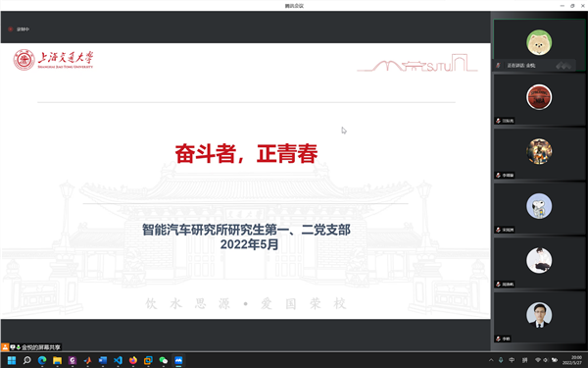Toggle the Pinyin input method indicator
Viewport: 588px width, 368px height.
click(x=524, y=360)
